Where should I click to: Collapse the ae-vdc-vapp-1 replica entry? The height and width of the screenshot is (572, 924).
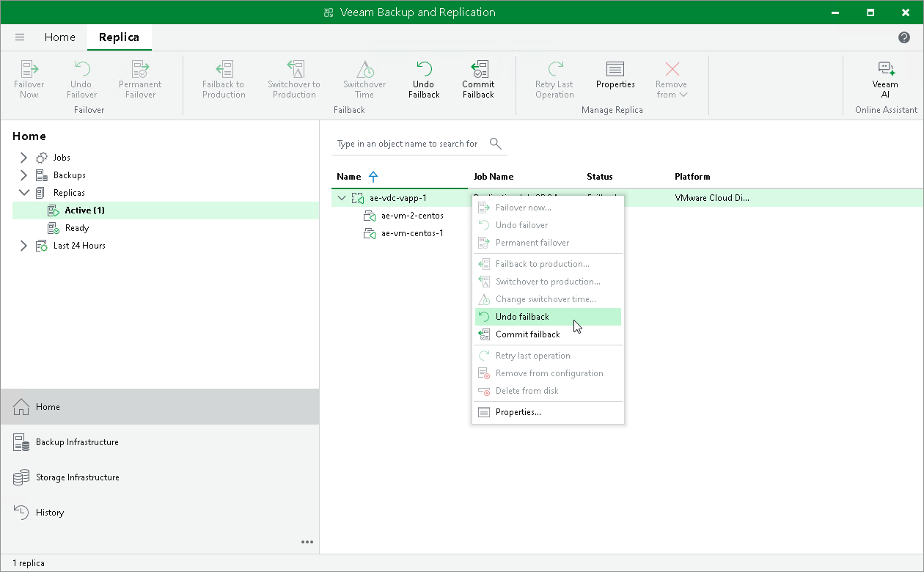point(342,197)
